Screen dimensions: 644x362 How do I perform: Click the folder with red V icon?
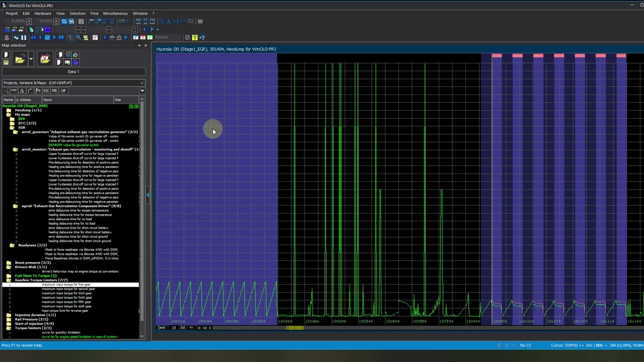pyautogui.click(x=45, y=59)
